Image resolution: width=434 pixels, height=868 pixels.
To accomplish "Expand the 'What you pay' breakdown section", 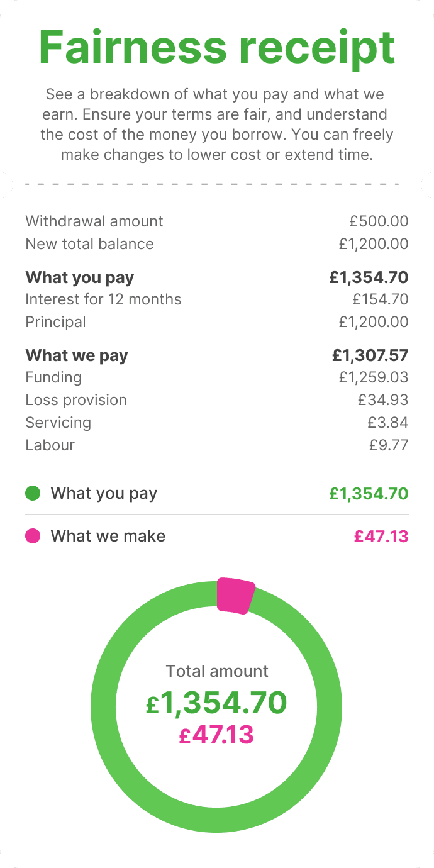I will coord(217,277).
